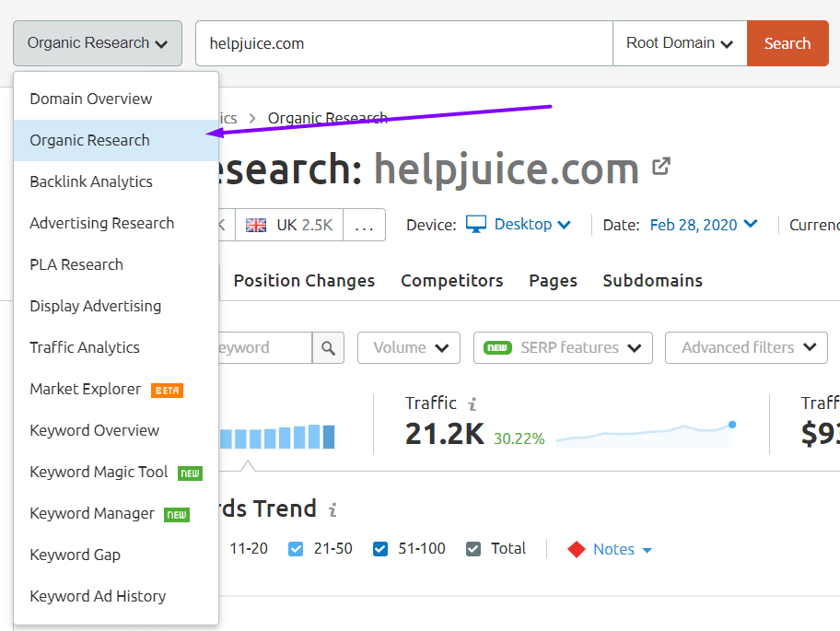Viewport: 840px width, 631px height.
Task: Toggle the 51-100 checkbox
Action: (x=379, y=549)
